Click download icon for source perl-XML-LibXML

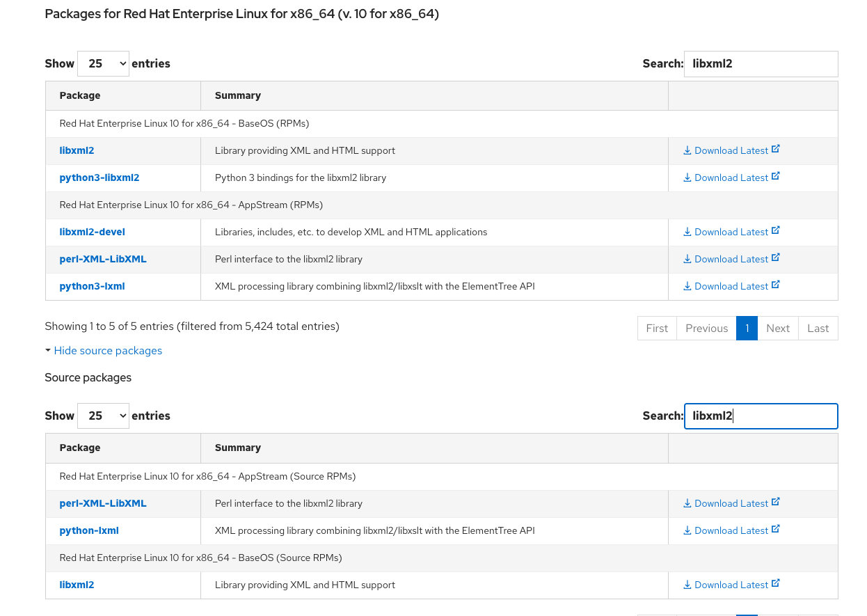click(687, 503)
